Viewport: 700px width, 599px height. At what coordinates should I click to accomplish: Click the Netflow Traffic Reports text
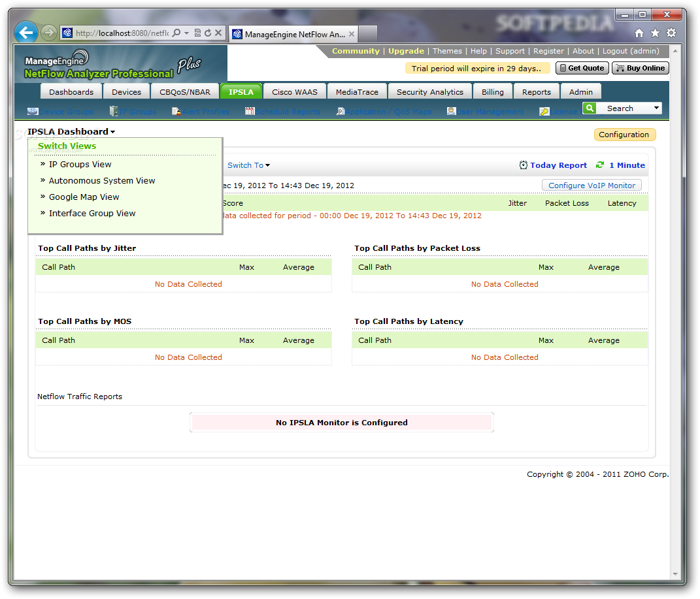point(80,397)
